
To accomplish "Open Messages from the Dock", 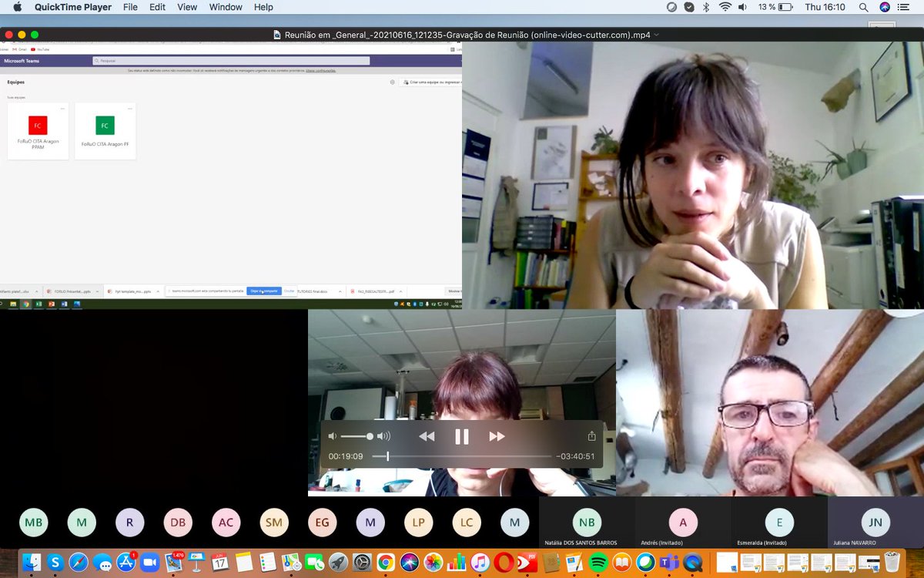I will click(x=102, y=563).
